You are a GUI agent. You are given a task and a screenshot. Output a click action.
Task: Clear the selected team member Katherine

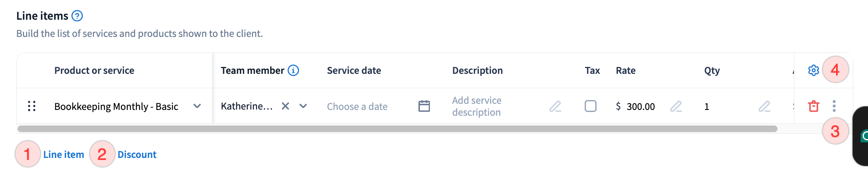pyautogui.click(x=285, y=106)
